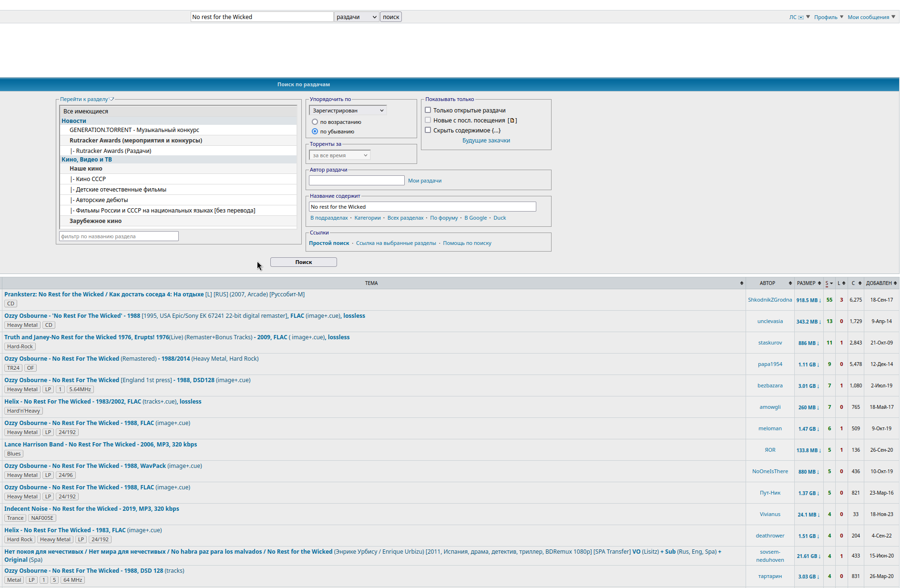Expand the arrow next to ЛС envelope
The height and width of the screenshot is (588, 901).
click(808, 17)
